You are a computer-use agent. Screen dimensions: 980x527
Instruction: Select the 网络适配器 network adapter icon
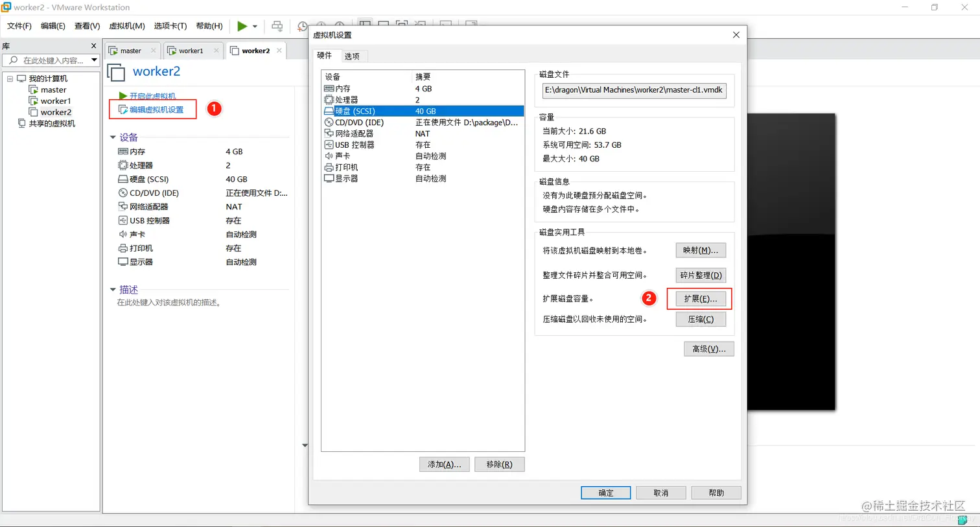point(330,133)
